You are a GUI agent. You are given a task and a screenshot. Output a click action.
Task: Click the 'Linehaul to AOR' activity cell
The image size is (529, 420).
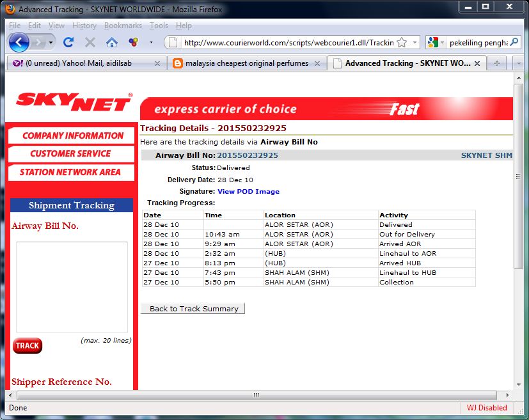(x=427, y=254)
